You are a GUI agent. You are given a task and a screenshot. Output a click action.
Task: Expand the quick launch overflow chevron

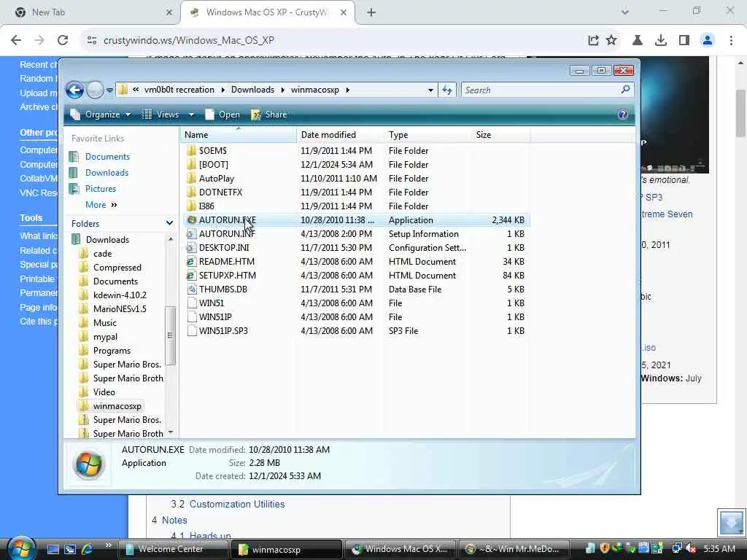(109, 545)
